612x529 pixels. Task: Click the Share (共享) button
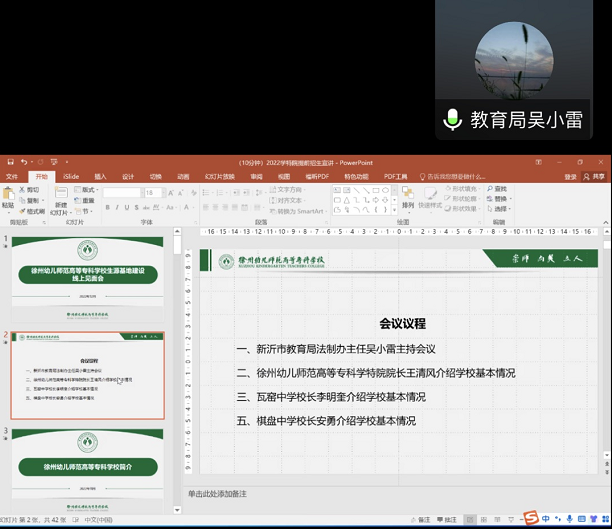point(595,176)
